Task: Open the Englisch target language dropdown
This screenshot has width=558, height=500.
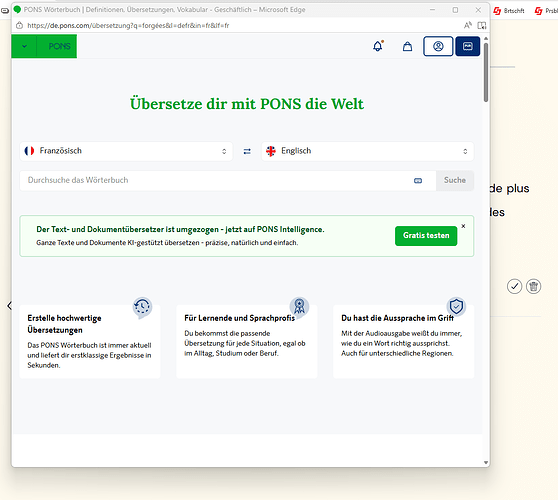Action: pyautogui.click(x=368, y=151)
